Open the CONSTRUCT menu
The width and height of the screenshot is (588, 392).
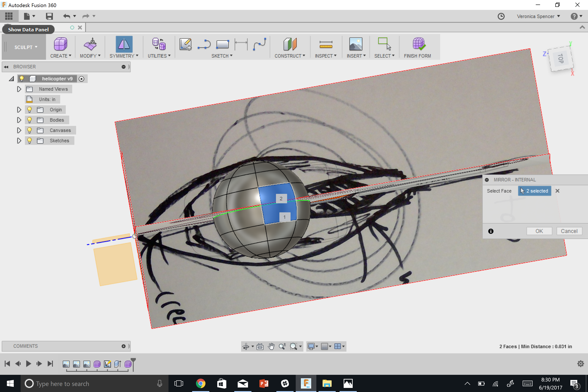tap(290, 56)
